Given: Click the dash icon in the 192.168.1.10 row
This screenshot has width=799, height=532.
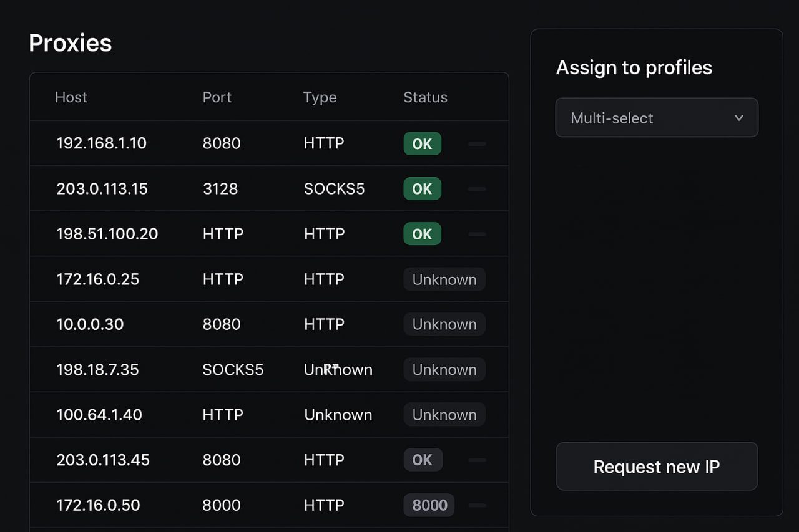Looking at the screenshot, I should coord(477,144).
